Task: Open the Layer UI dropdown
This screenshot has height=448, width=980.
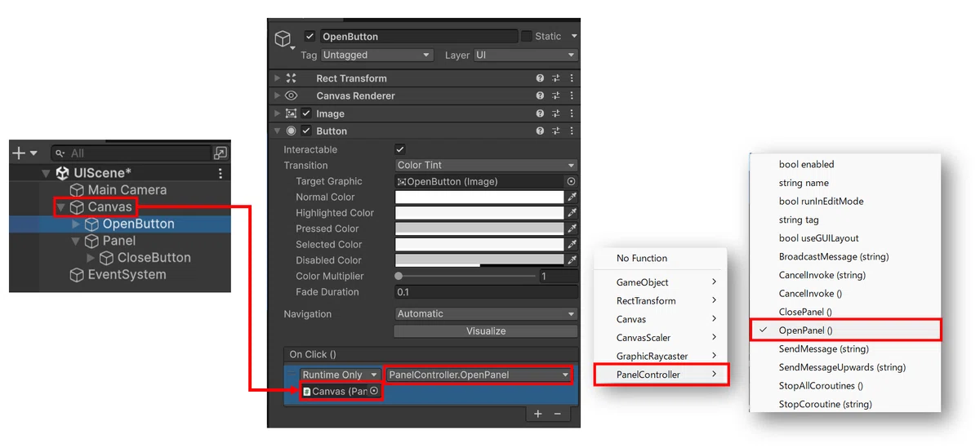Action: (525, 55)
